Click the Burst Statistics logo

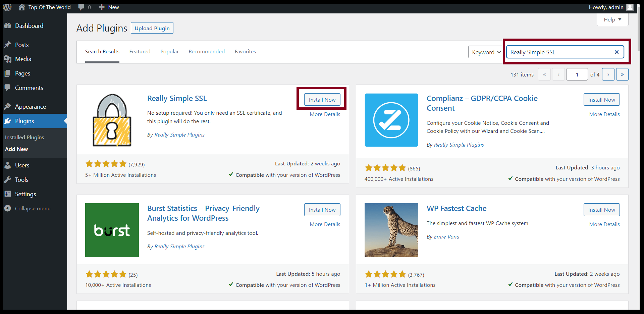(112, 230)
